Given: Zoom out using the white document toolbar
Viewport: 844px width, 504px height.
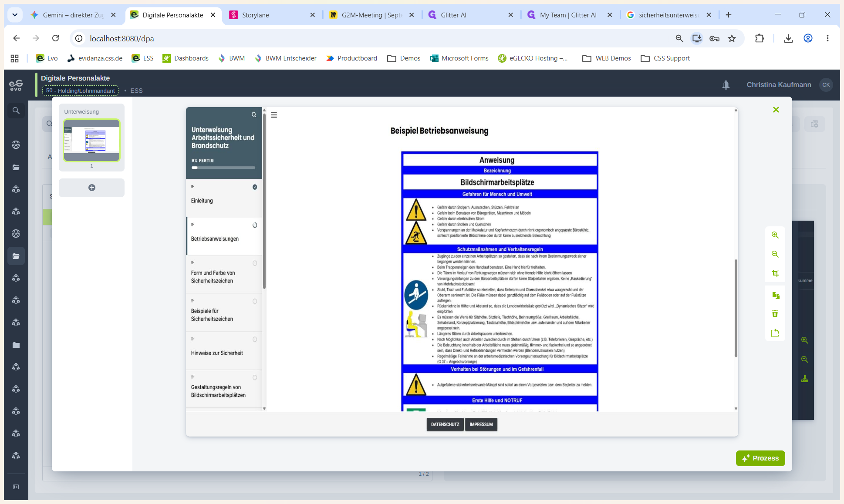Looking at the screenshot, I should coord(775,254).
